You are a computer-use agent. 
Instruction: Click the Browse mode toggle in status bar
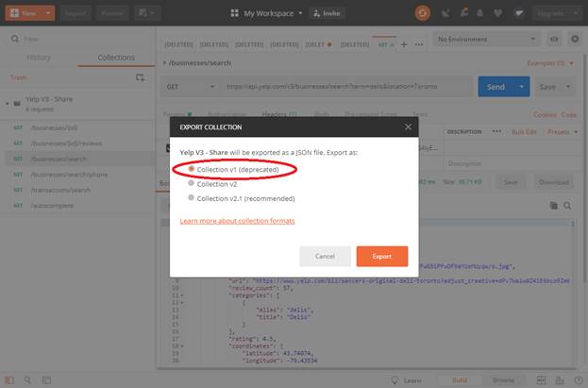click(504, 380)
